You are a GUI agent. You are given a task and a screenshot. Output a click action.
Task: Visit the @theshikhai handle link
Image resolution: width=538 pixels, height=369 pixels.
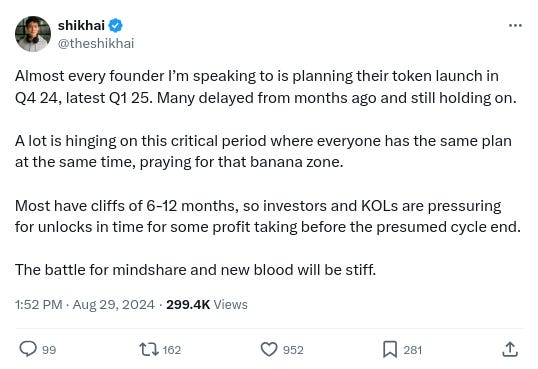(96, 44)
